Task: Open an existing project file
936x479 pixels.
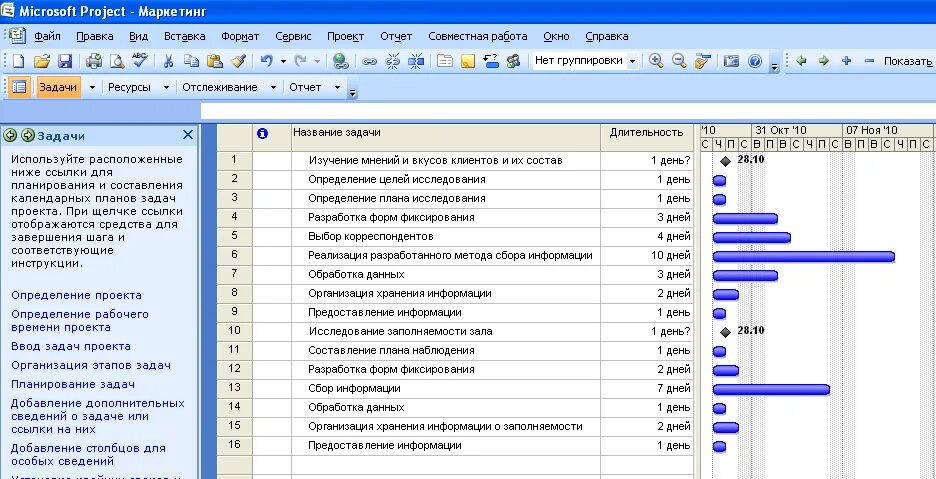Action: pos(41,61)
